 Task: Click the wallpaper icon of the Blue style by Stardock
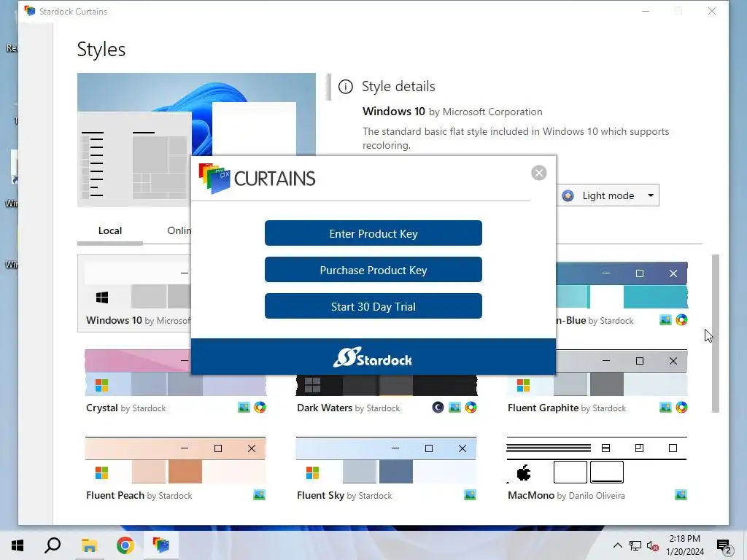click(x=665, y=319)
